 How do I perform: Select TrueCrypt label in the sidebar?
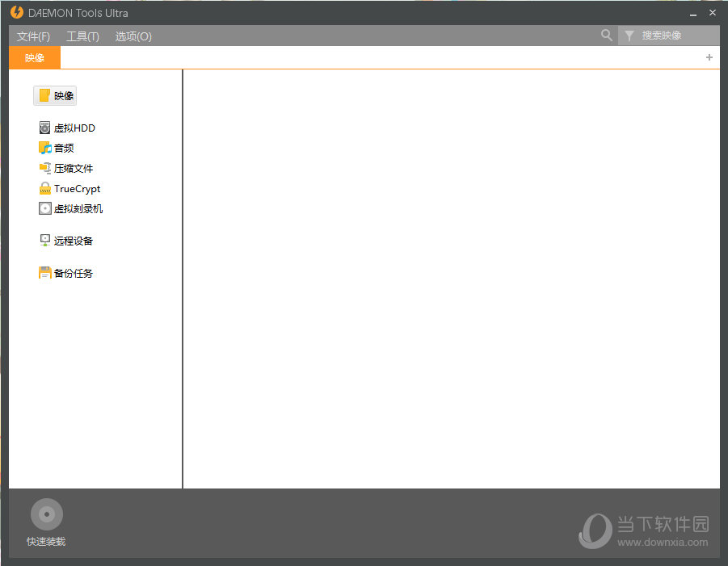click(x=77, y=189)
